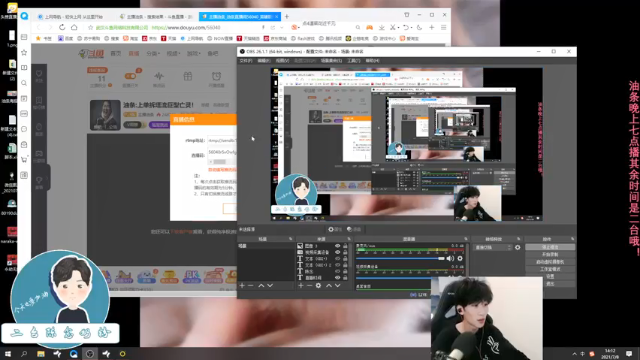This screenshot has width=640, height=360.
Task: Add a new source in OBS Sources panel
Action: pos(301,286)
